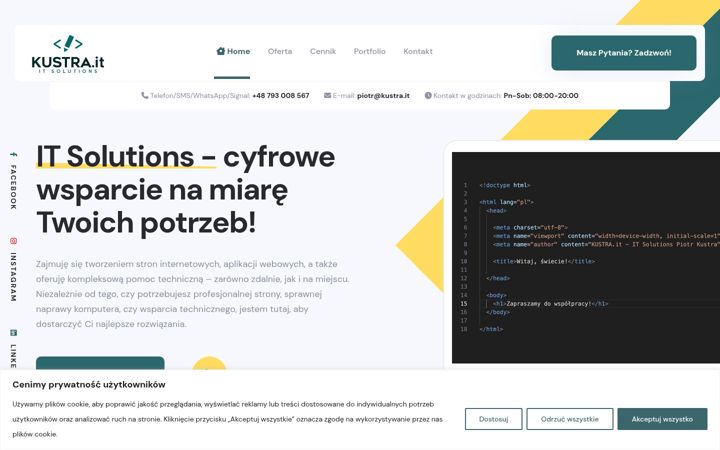Image resolution: width=720 pixels, height=450 pixels.
Task: Reject cookies with Odrzuć wszystkie
Action: (x=570, y=419)
